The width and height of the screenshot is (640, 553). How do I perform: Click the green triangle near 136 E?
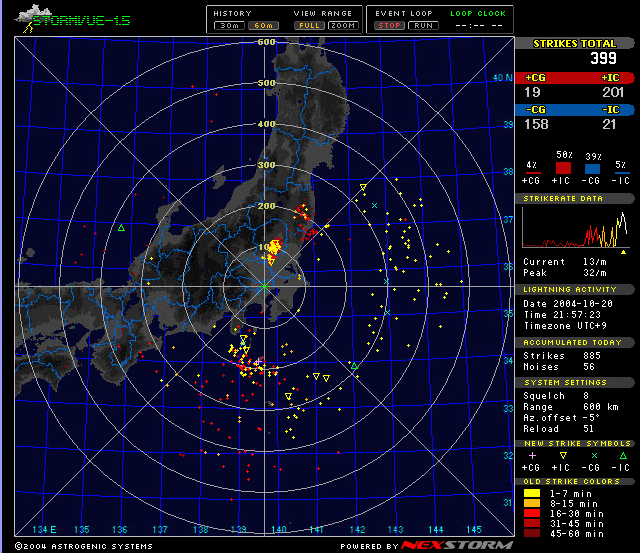121,228
